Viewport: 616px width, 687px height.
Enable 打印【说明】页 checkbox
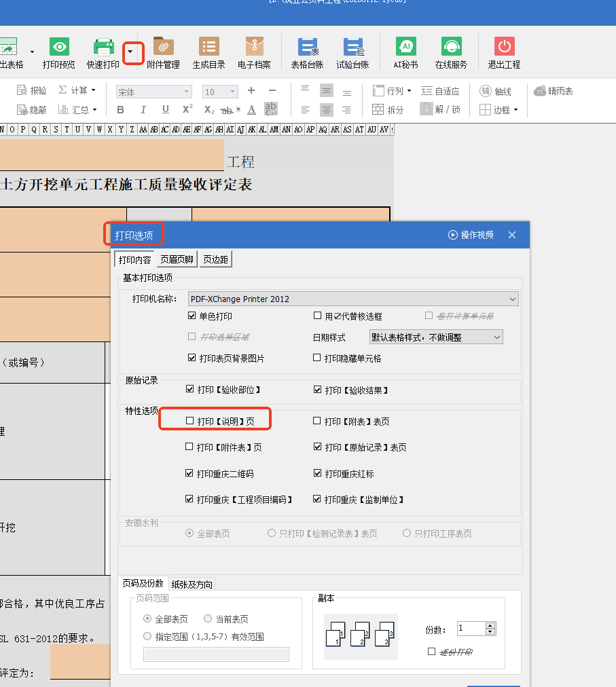click(190, 422)
